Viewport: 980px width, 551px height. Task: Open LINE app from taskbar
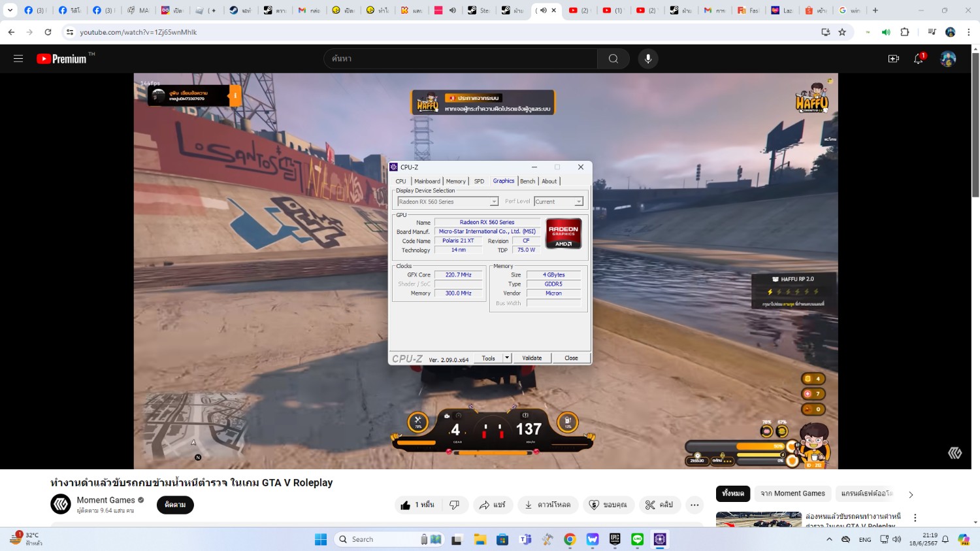click(x=638, y=539)
